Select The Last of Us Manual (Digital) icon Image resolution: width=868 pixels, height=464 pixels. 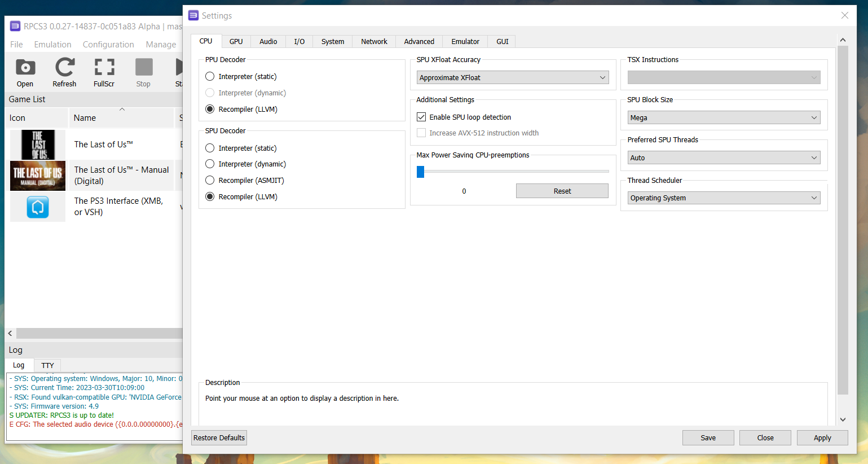(x=38, y=176)
